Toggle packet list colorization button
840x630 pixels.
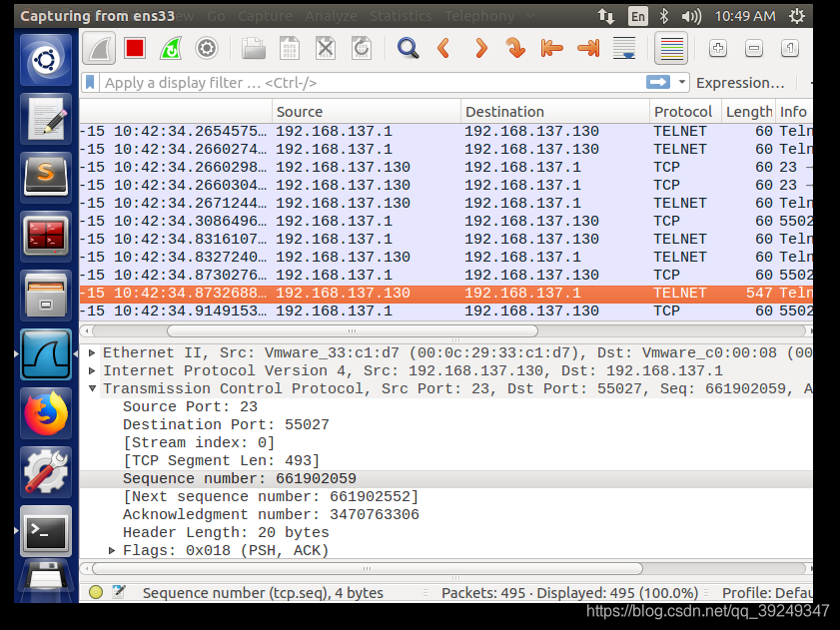pyautogui.click(x=672, y=48)
